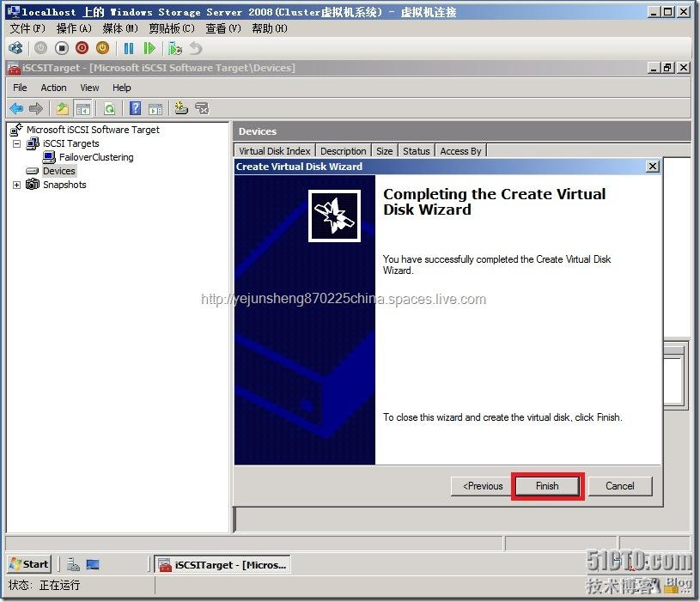Click the VM connection window title icon
This screenshot has height=602, width=700.
[x=14, y=12]
